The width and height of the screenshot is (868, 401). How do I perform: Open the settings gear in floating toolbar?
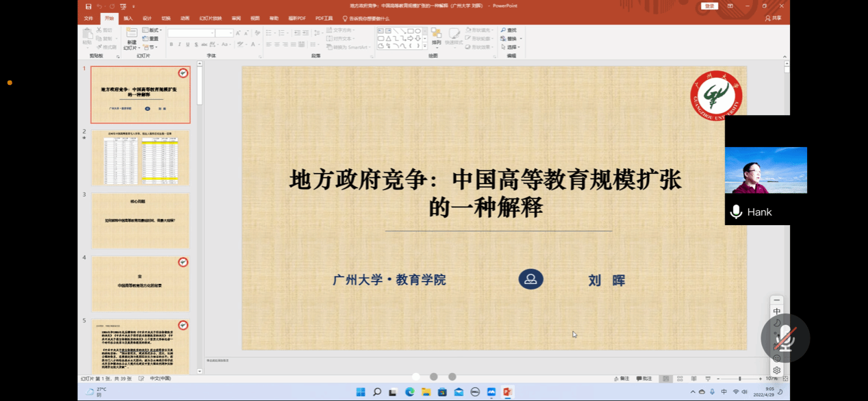[776, 370]
